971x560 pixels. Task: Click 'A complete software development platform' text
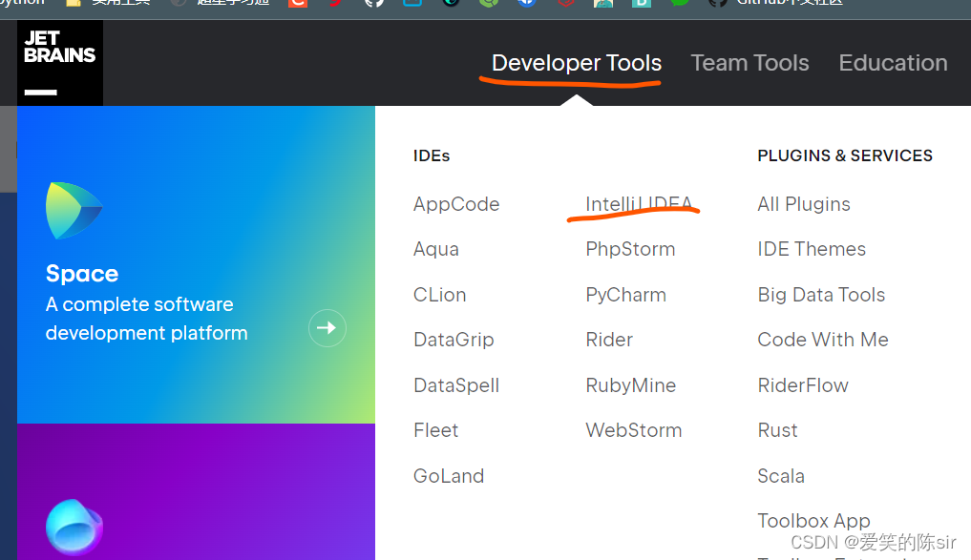click(147, 319)
